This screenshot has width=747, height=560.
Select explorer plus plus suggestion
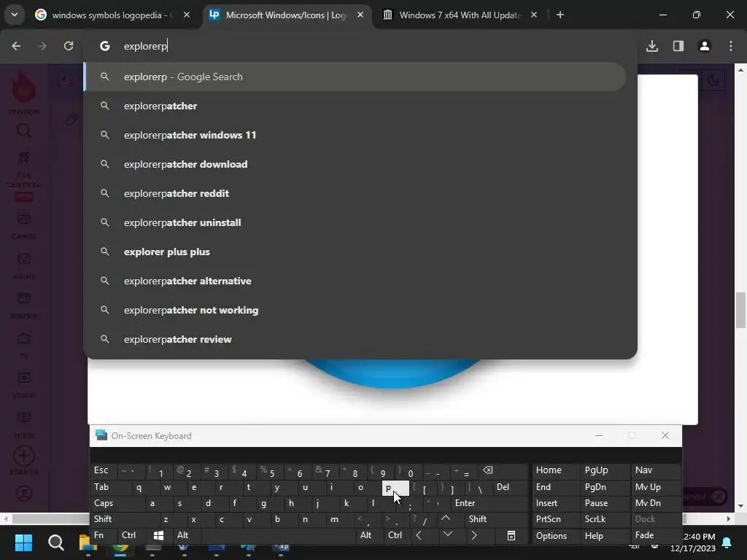[355, 252]
